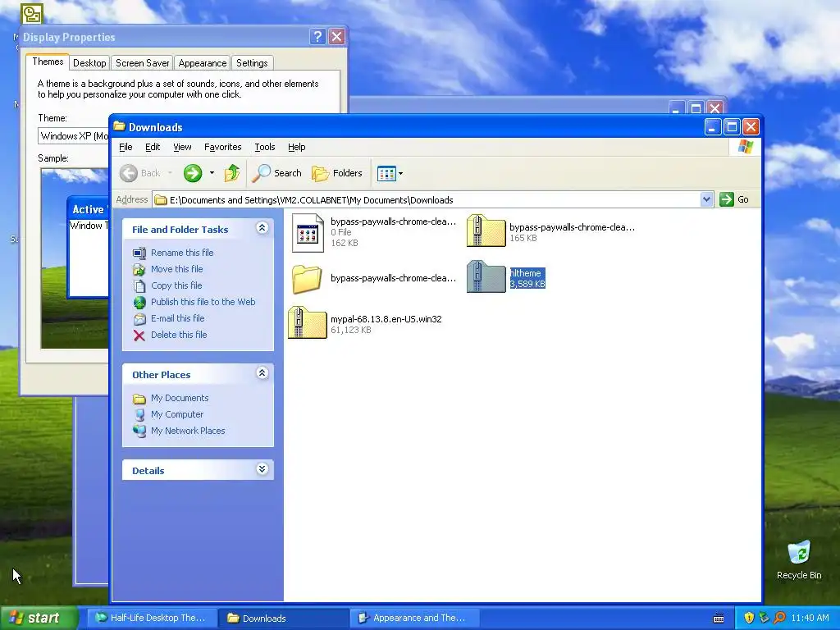
Task: Open the Edit menu
Action: pos(153,147)
